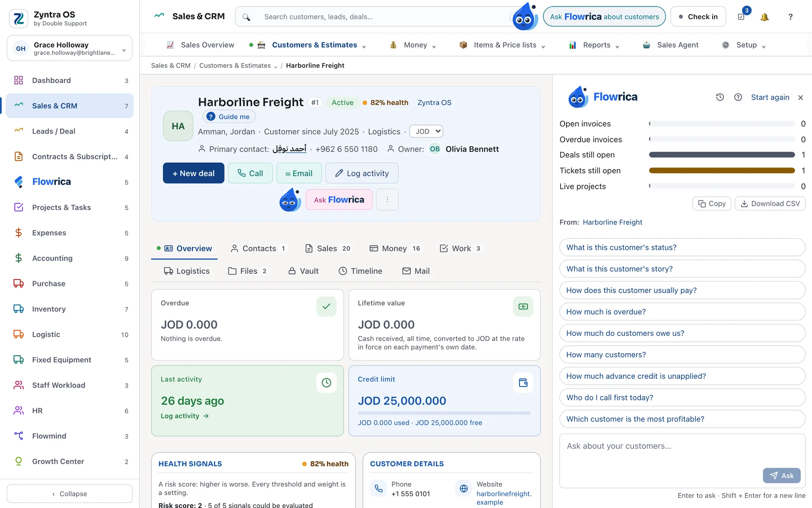
Task: Open Projects & Tasks in sidebar
Action: point(69,207)
